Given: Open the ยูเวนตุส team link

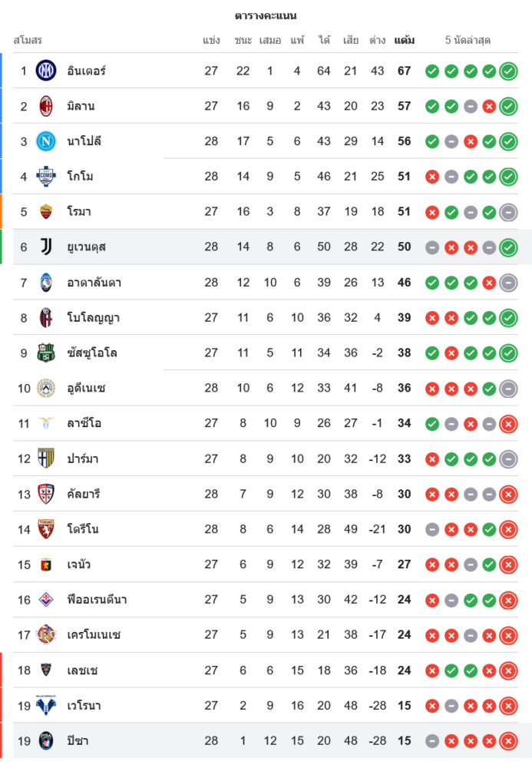Looking at the screenshot, I should pyautogui.click(x=86, y=247).
